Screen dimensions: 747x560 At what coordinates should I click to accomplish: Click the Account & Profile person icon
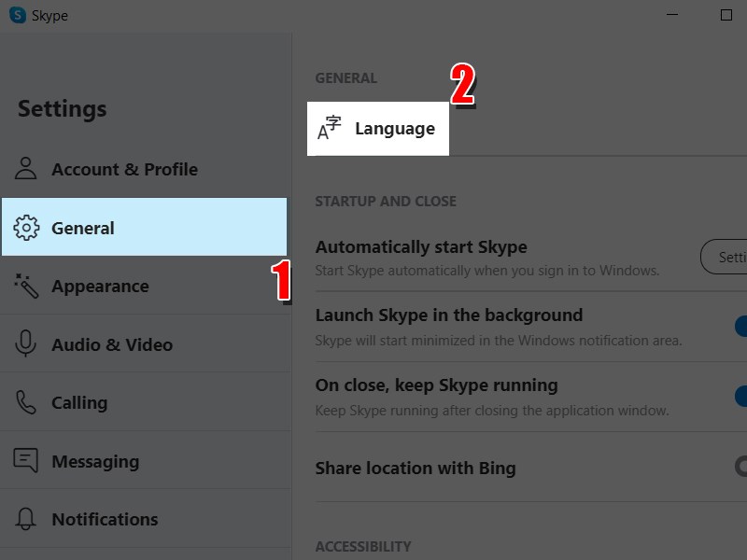(26, 169)
